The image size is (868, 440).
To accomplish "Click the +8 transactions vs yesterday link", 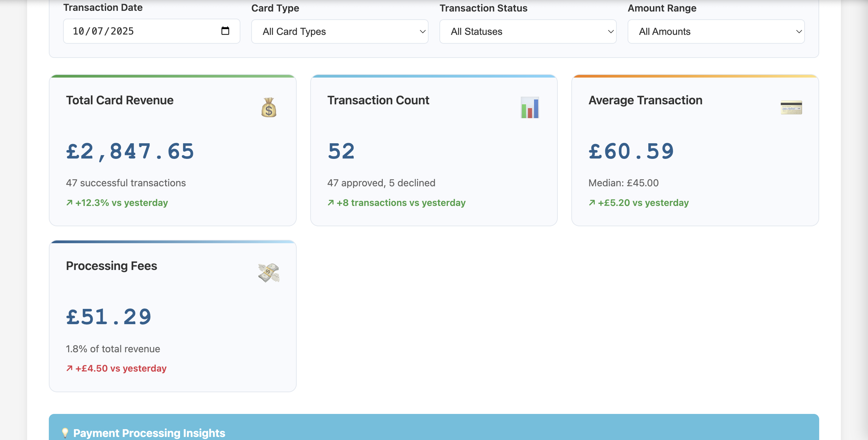I will point(401,203).
